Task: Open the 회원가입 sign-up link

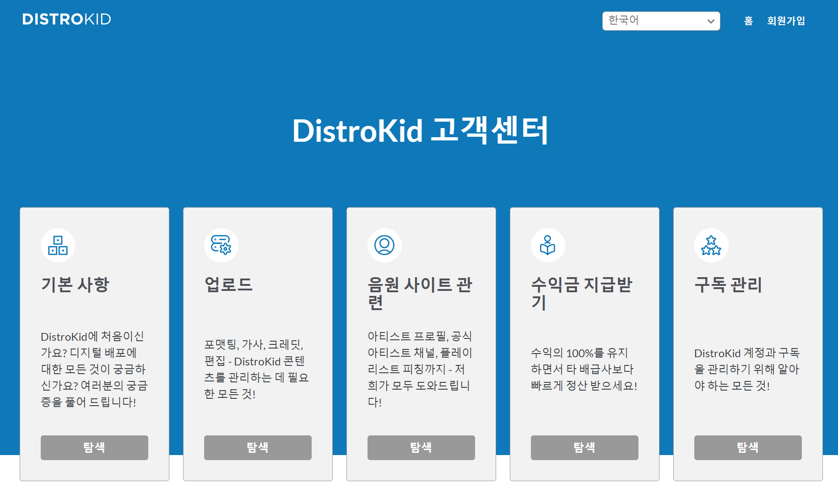Action: pyautogui.click(x=786, y=21)
